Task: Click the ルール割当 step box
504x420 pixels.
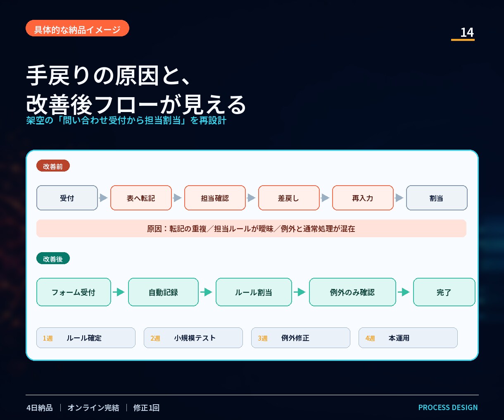Action: [254, 292]
